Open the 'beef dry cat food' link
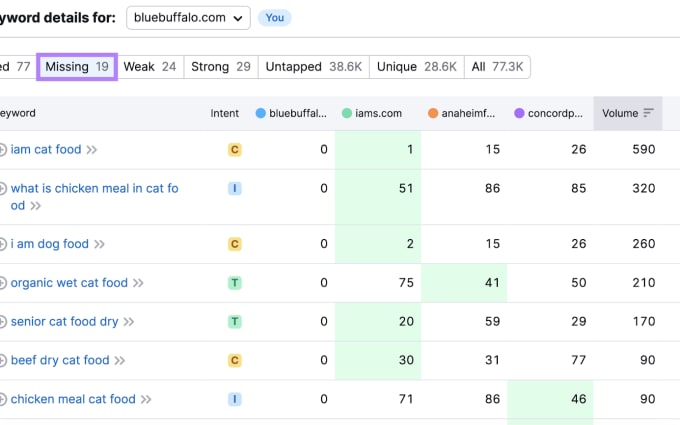 click(60, 360)
